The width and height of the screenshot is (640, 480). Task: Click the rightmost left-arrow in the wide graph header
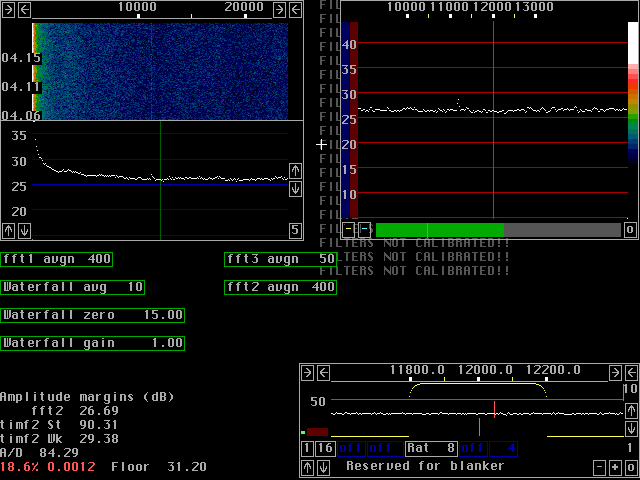[x=296, y=10]
